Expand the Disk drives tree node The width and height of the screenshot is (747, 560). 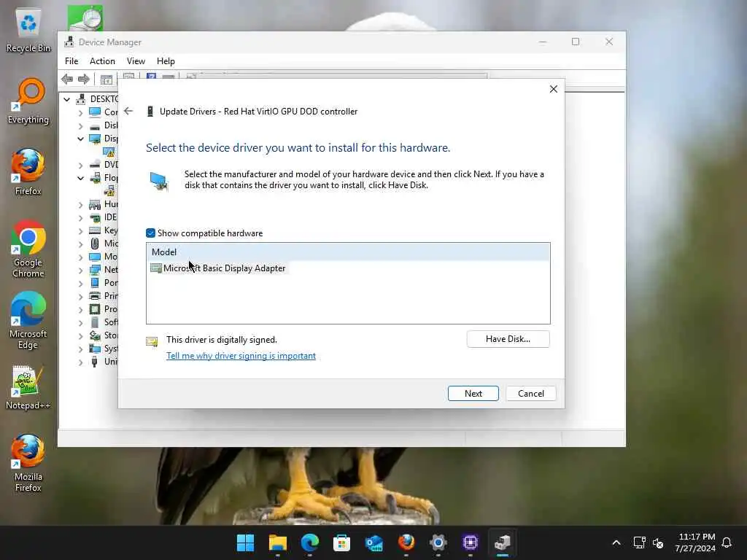[80, 126]
